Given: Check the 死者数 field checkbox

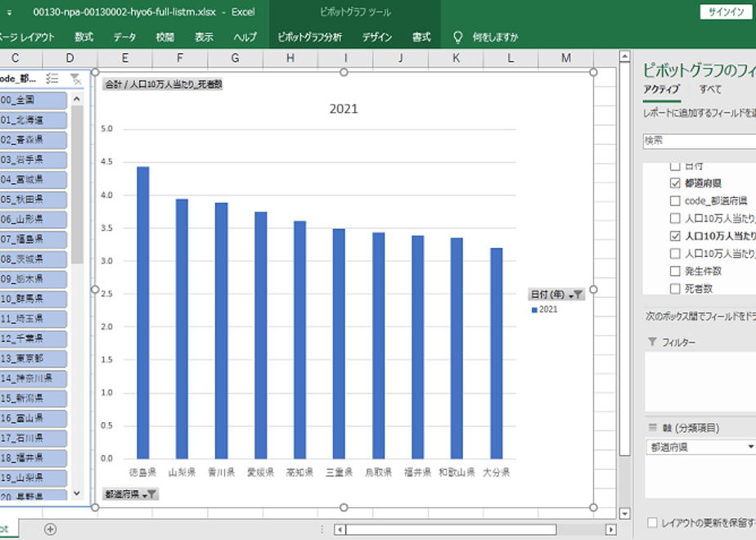Looking at the screenshot, I should pos(675,289).
